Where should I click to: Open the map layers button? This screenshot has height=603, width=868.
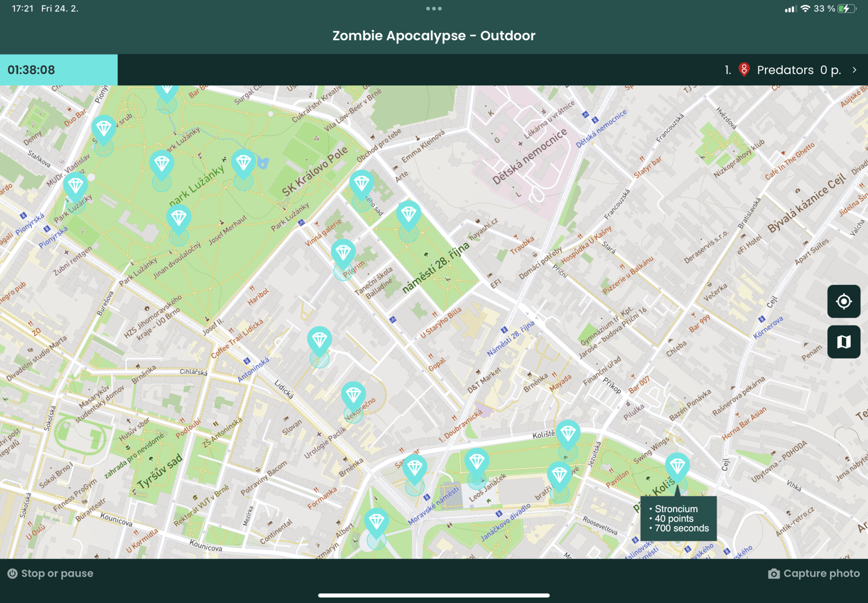(844, 342)
